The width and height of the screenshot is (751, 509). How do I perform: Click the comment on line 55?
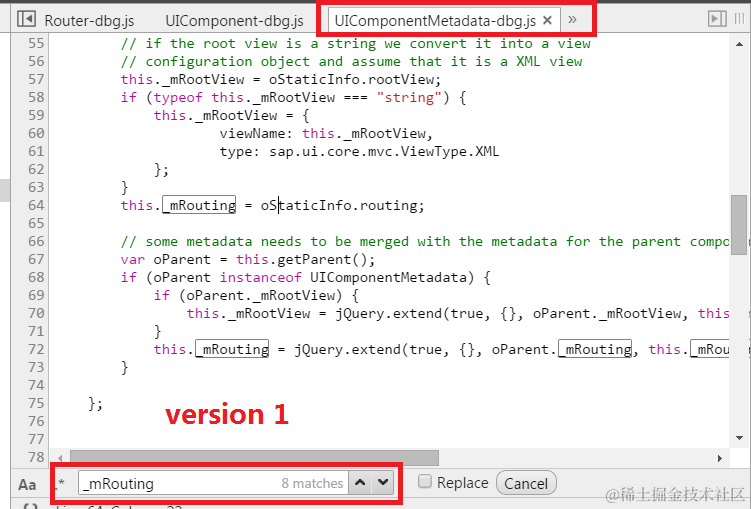click(356, 44)
